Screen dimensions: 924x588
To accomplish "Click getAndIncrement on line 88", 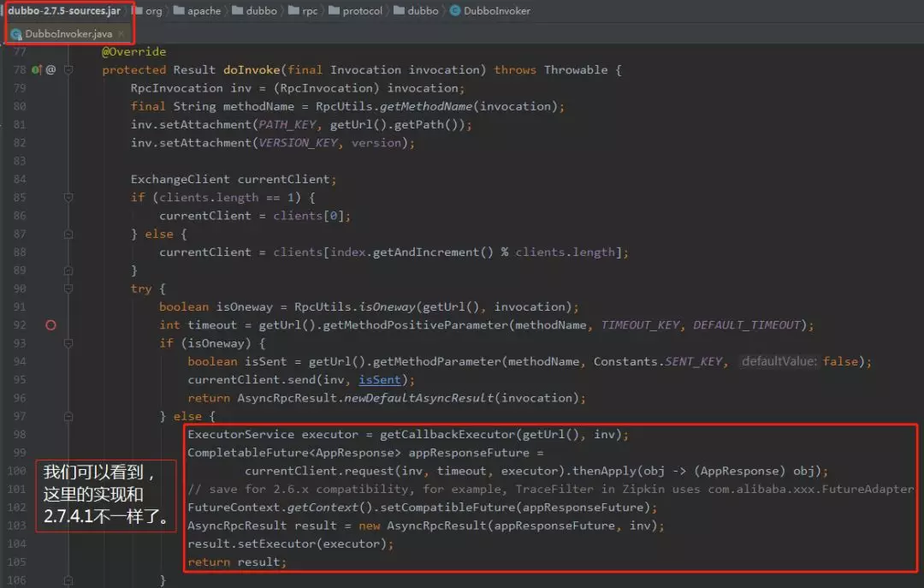I will (427, 252).
